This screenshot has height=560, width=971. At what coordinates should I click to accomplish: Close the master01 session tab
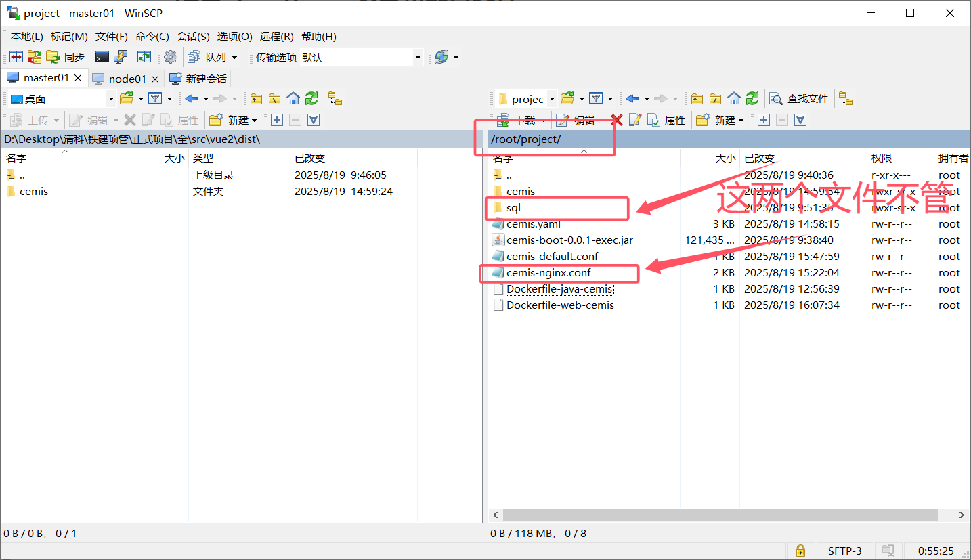click(x=79, y=78)
